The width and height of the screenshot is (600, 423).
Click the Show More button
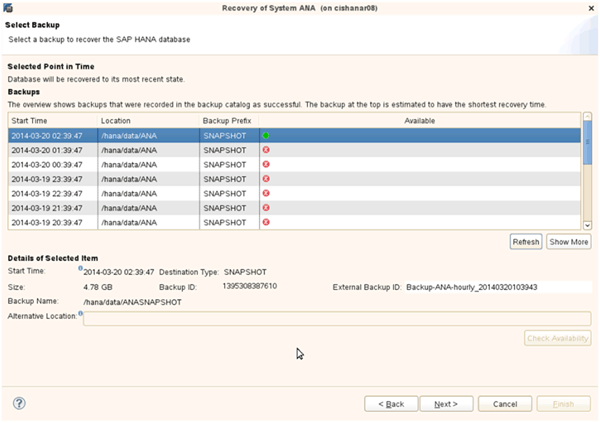coord(569,242)
